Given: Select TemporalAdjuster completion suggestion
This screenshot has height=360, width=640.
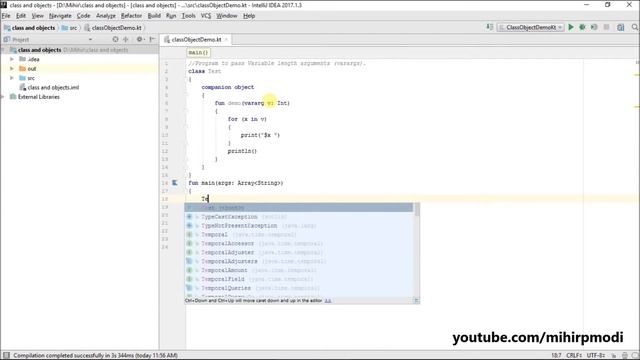Looking at the screenshot, I should (x=299, y=253).
